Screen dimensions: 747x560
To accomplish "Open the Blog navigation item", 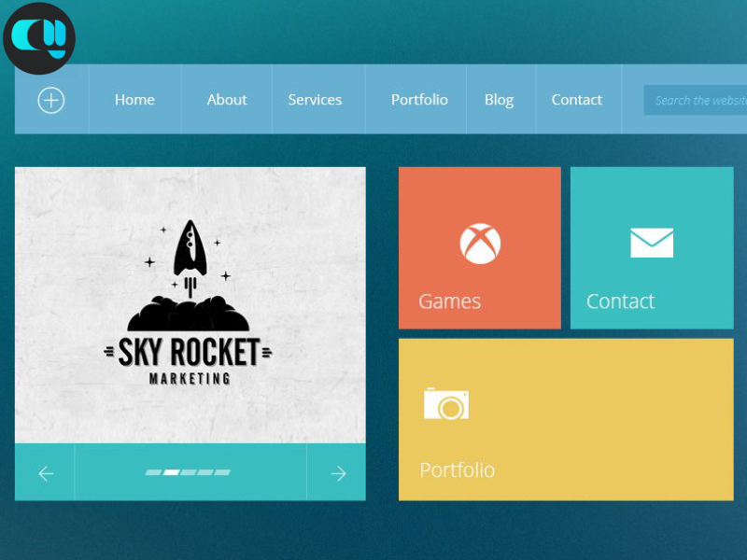I will pyautogui.click(x=499, y=100).
